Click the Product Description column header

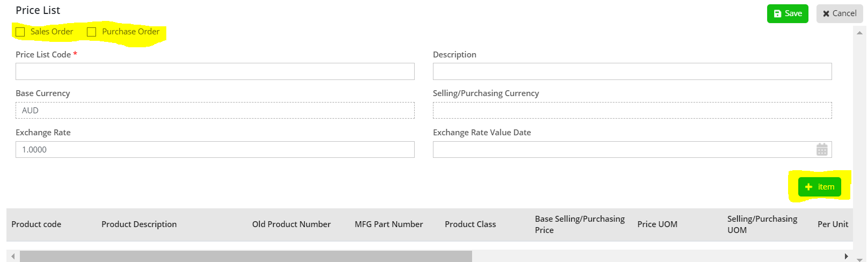pos(139,224)
